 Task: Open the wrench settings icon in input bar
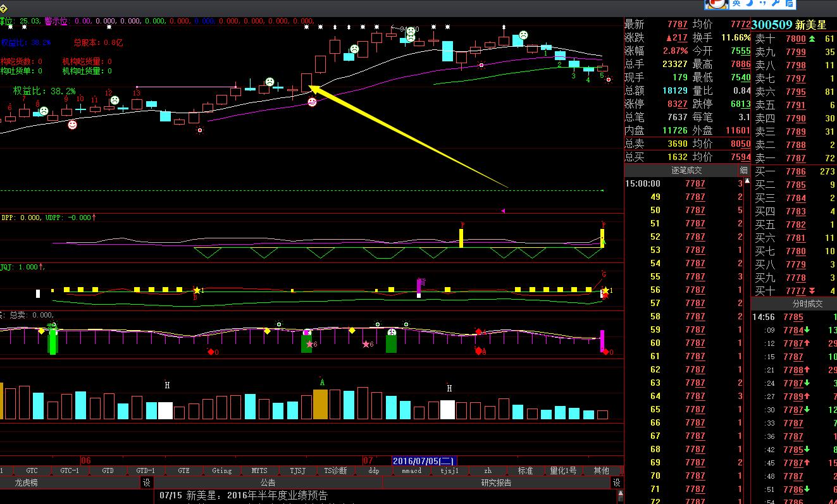(x=776, y=3)
